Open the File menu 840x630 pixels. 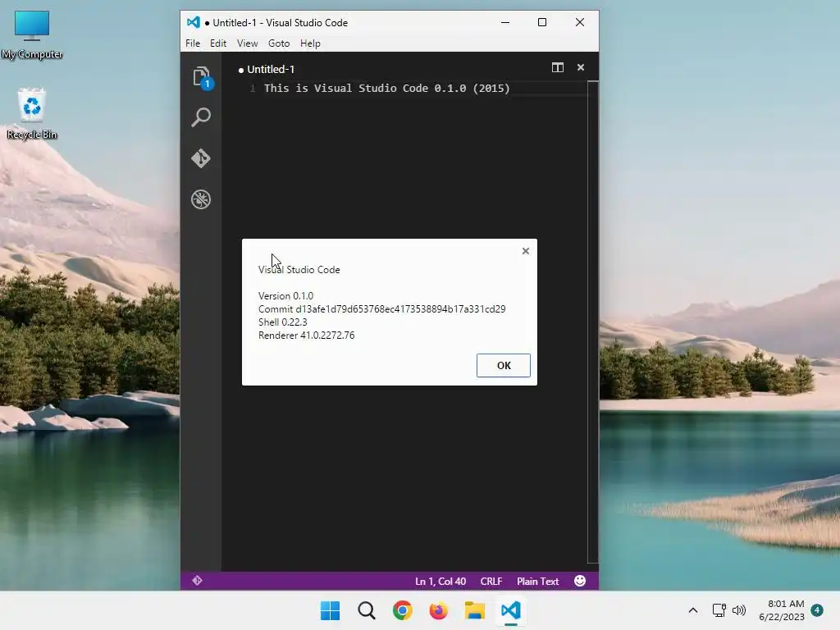coord(193,43)
